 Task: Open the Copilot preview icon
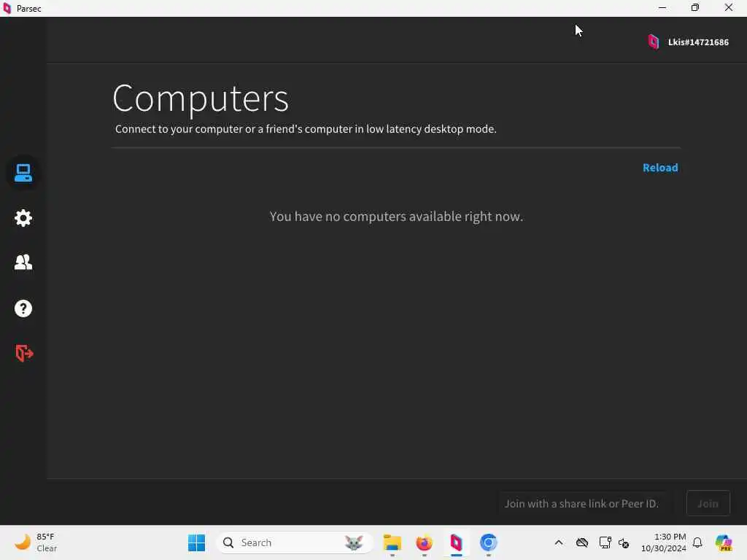tap(723, 542)
